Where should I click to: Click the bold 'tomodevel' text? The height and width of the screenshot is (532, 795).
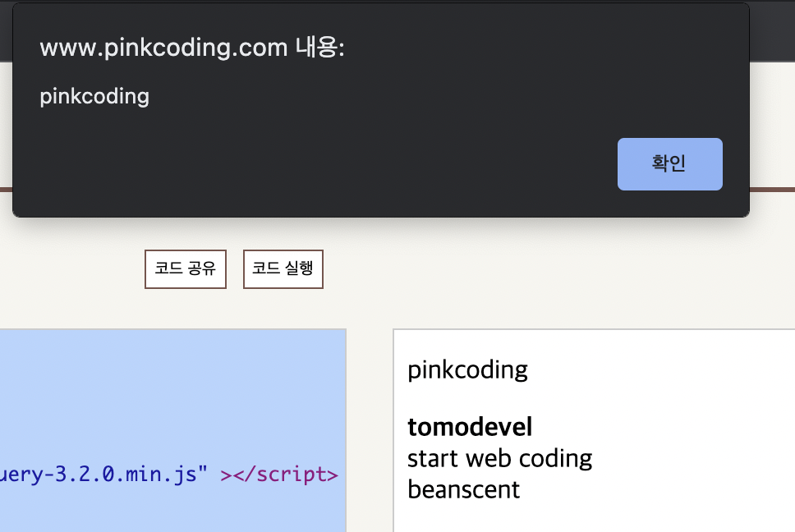coord(470,427)
